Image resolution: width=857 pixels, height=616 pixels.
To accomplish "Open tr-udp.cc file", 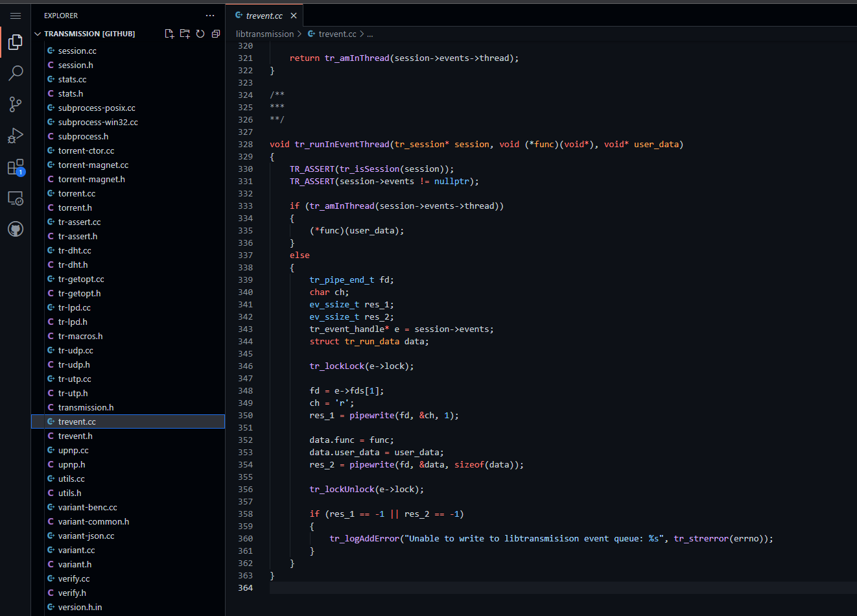I will coord(128,350).
